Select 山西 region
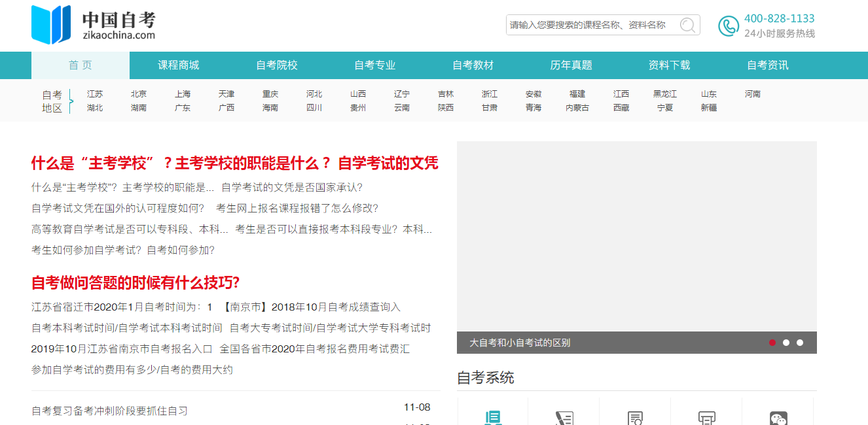Viewport: 868px width, 425px height. coord(358,94)
